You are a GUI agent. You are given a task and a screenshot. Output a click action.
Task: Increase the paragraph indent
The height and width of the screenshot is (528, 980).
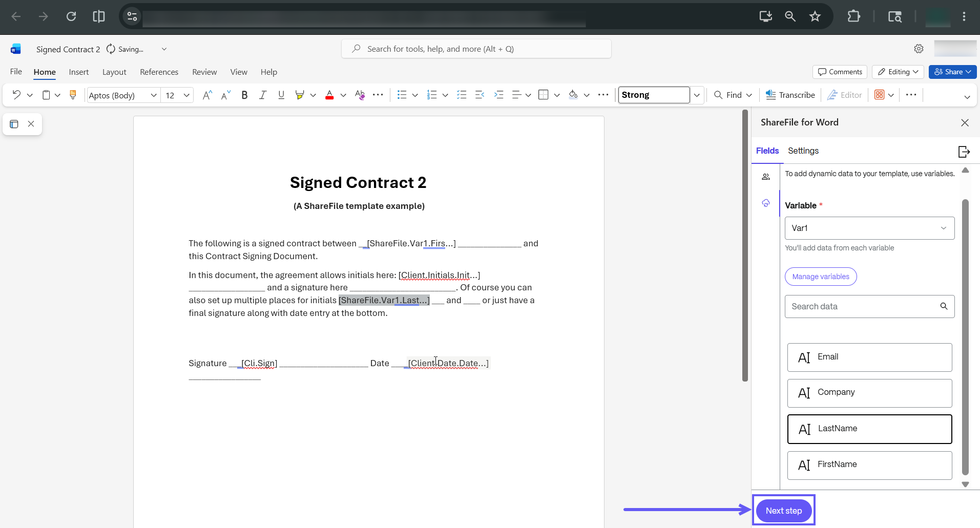(x=498, y=95)
